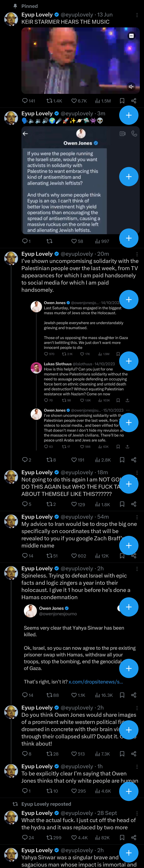
Task: Open more options on the pinned 13 Jun post
Action: [x=137, y=15]
